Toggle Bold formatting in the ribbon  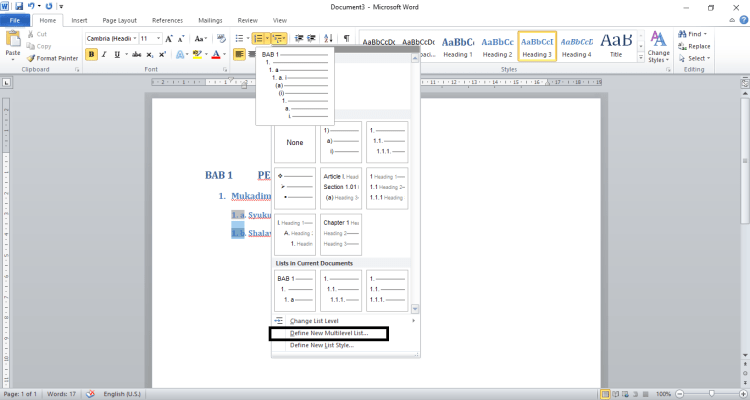point(91,54)
